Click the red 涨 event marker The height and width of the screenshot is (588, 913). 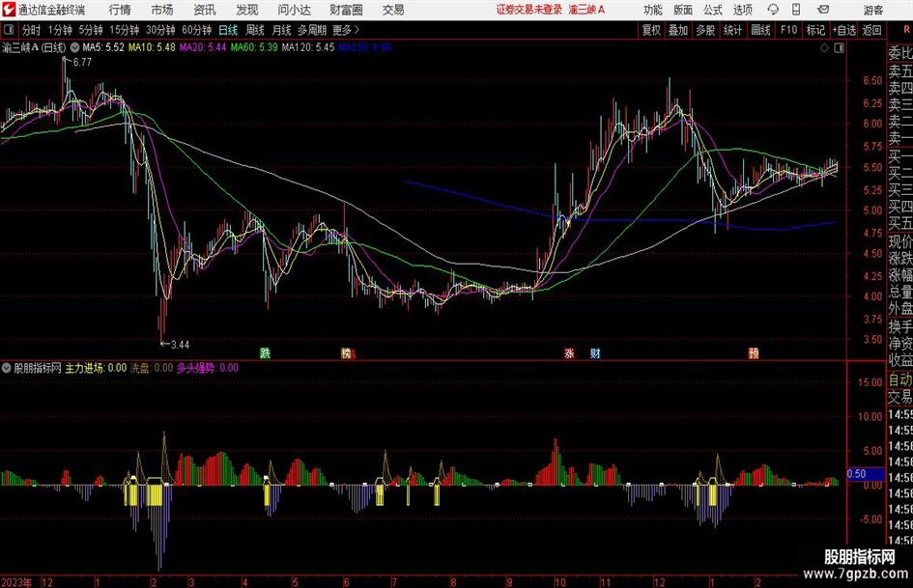tap(569, 352)
